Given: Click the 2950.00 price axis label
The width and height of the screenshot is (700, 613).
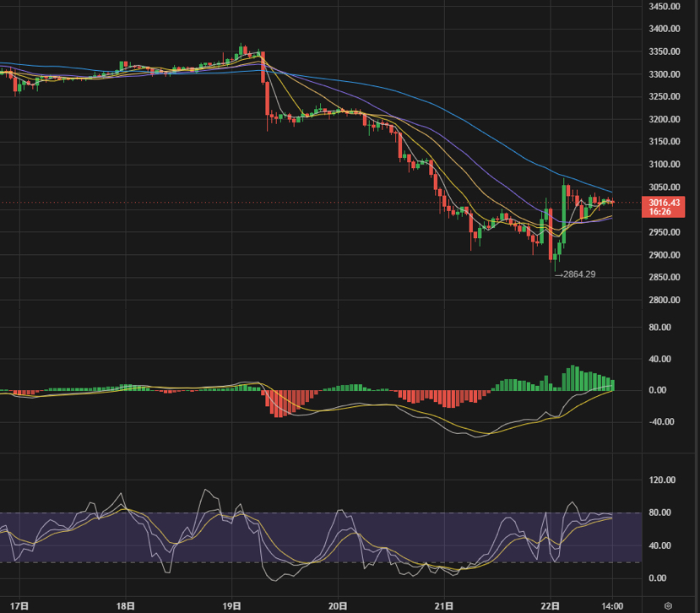Looking at the screenshot, I should (665, 233).
